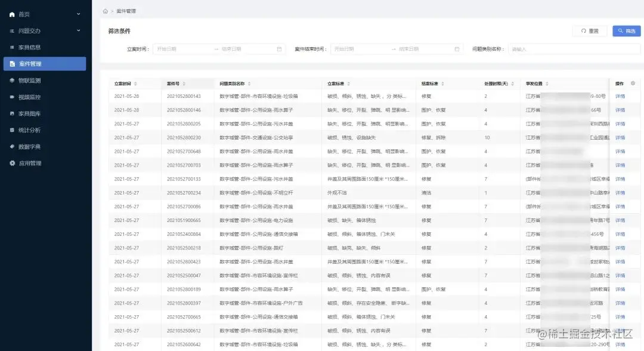Click category cell ending 交通设施-公交站亭
This screenshot has height=351, width=644.
point(256,138)
